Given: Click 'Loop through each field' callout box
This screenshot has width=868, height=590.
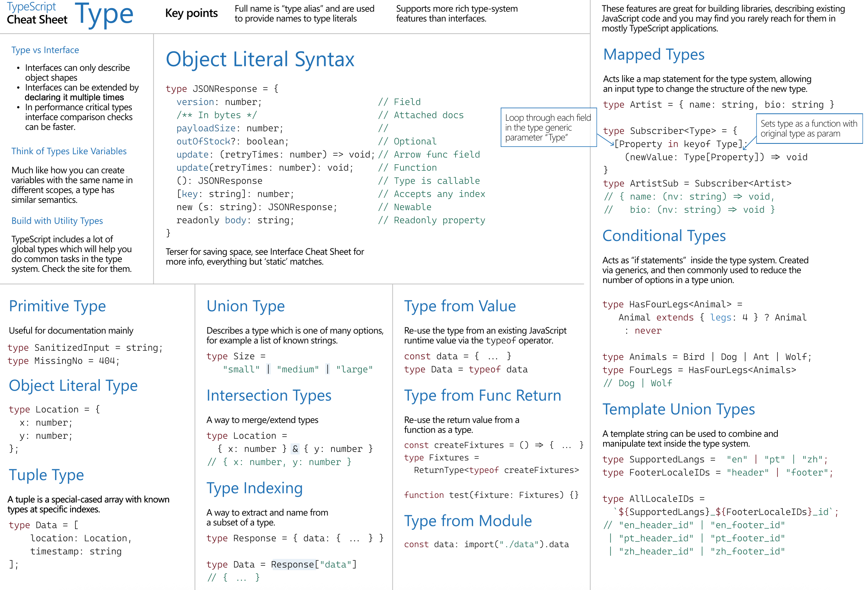Looking at the screenshot, I should coord(548,128).
